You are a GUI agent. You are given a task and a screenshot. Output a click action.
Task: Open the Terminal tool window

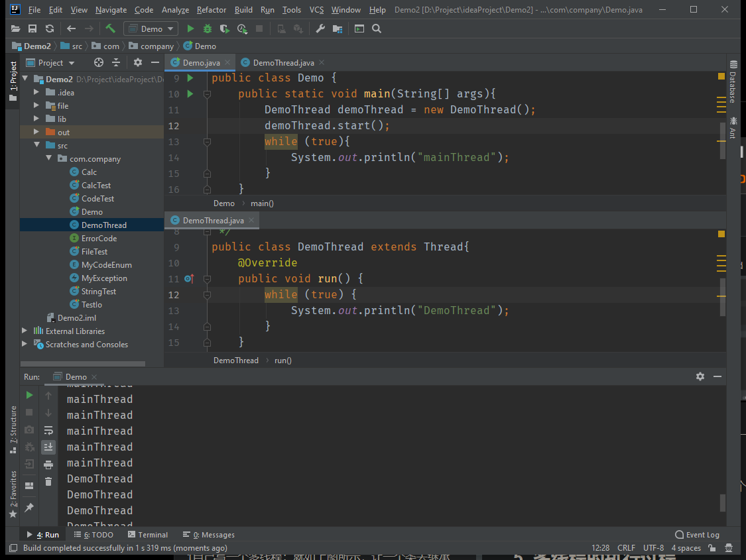[x=148, y=535]
